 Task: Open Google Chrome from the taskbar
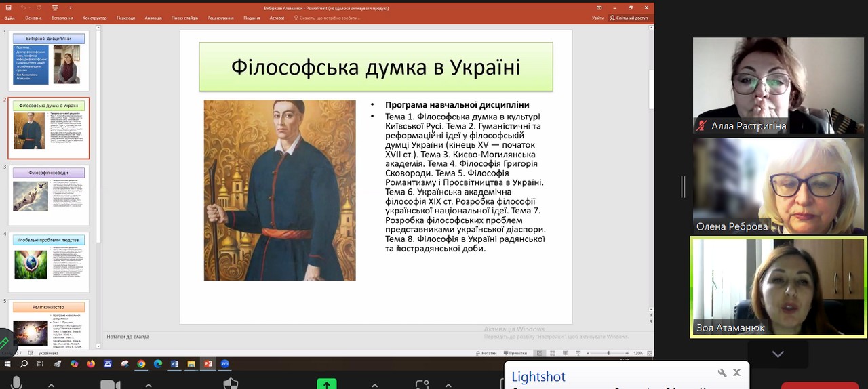tap(141, 364)
